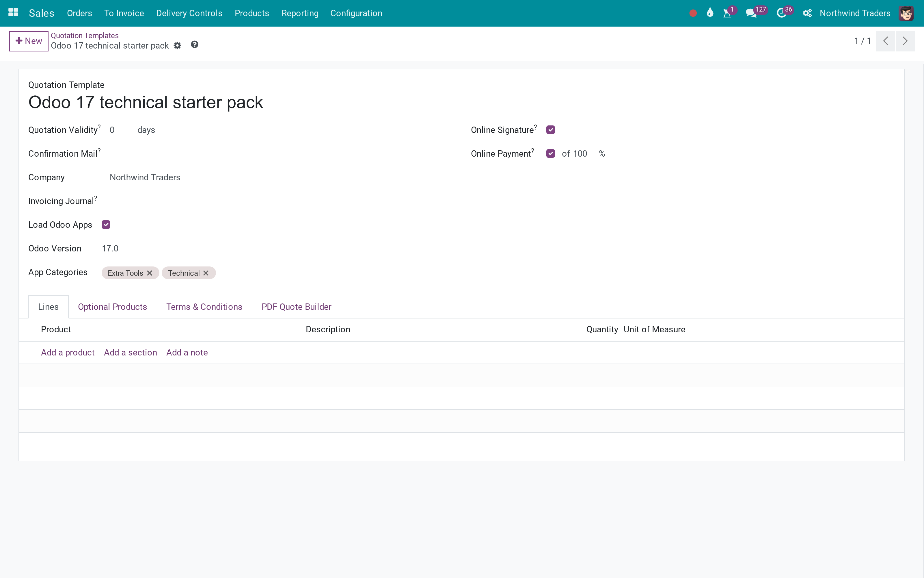Click Add a section link
This screenshot has width=924, height=578.
(131, 353)
